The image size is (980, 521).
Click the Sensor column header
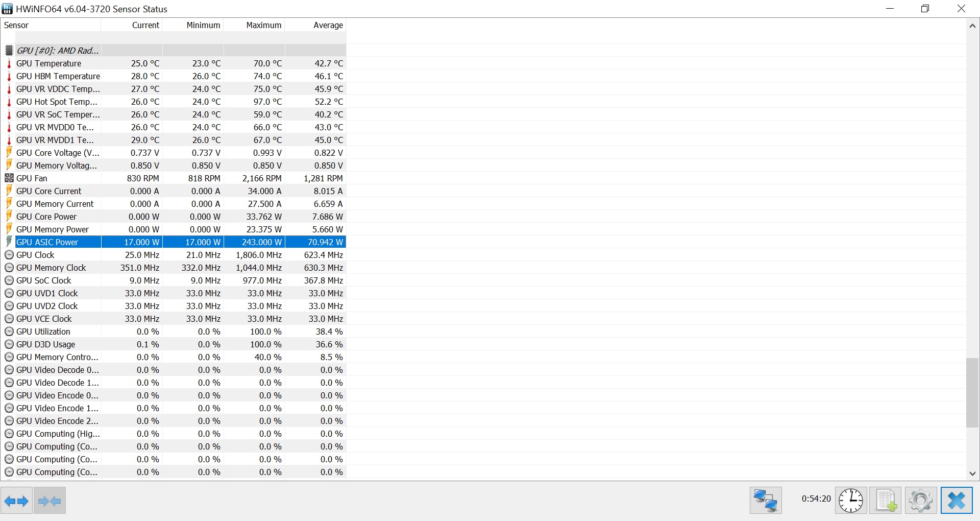coord(51,25)
